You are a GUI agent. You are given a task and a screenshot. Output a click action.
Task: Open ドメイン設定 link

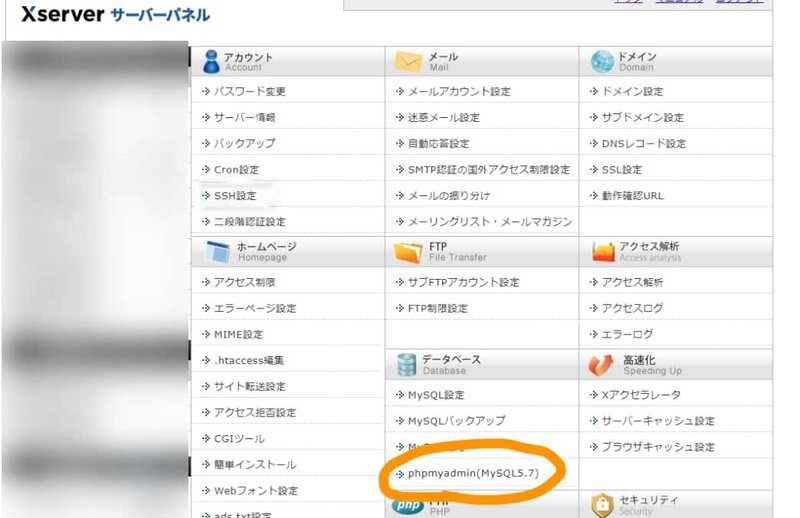[x=632, y=91]
